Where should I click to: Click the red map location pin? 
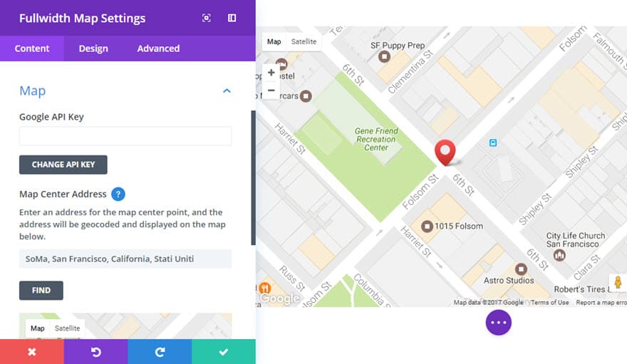point(445,152)
